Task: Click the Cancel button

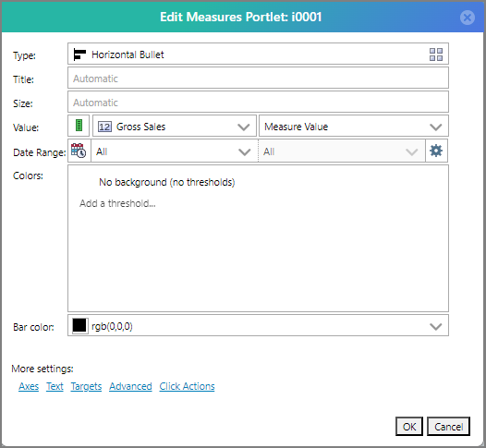Action: [448, 427]
